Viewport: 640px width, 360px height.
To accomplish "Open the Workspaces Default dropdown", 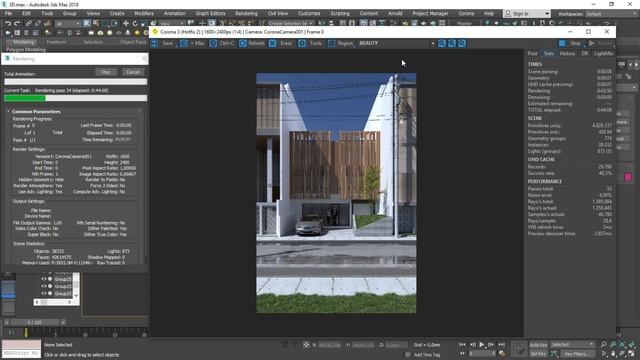I will [x=611, y=14].
